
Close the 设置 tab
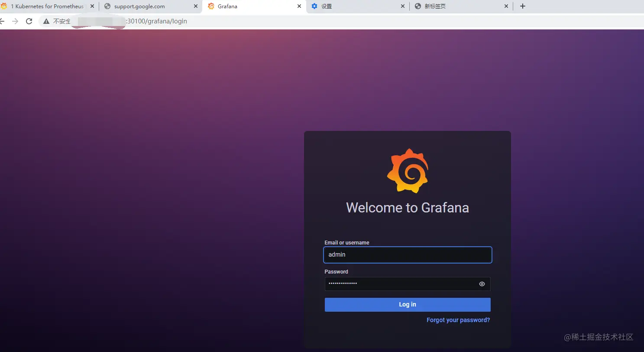pyautogui.click(x=403, y=6)
